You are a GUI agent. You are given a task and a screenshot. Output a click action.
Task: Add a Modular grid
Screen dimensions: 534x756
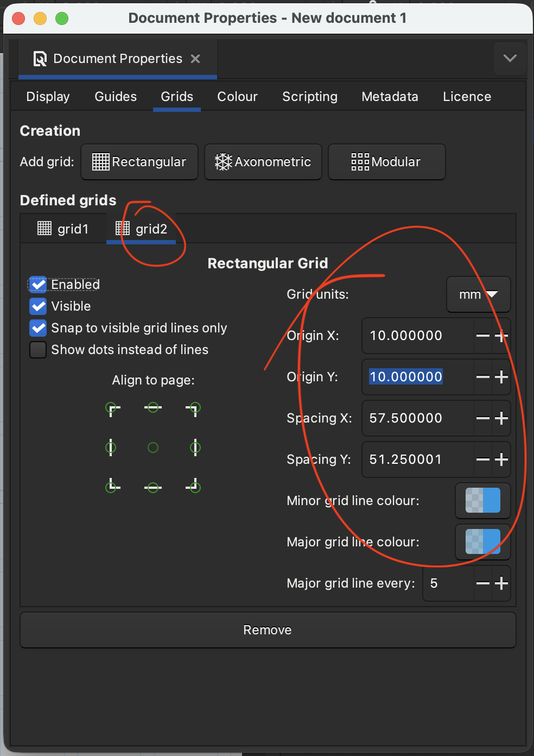pos(386,162)
